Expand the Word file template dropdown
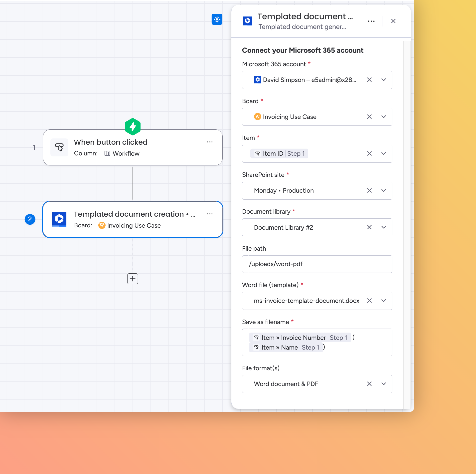Image resolution: width=476 pixels, height=474 pixels. coord(384,301)
